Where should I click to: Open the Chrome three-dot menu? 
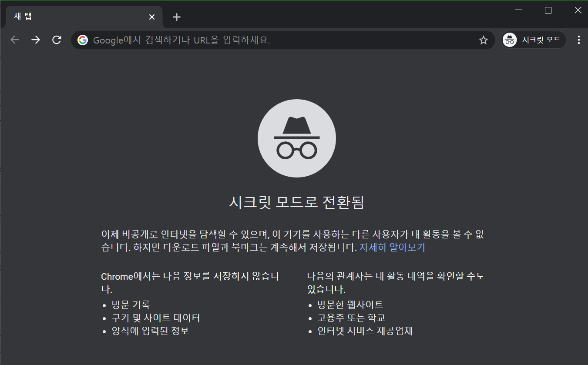pos(578,40)
